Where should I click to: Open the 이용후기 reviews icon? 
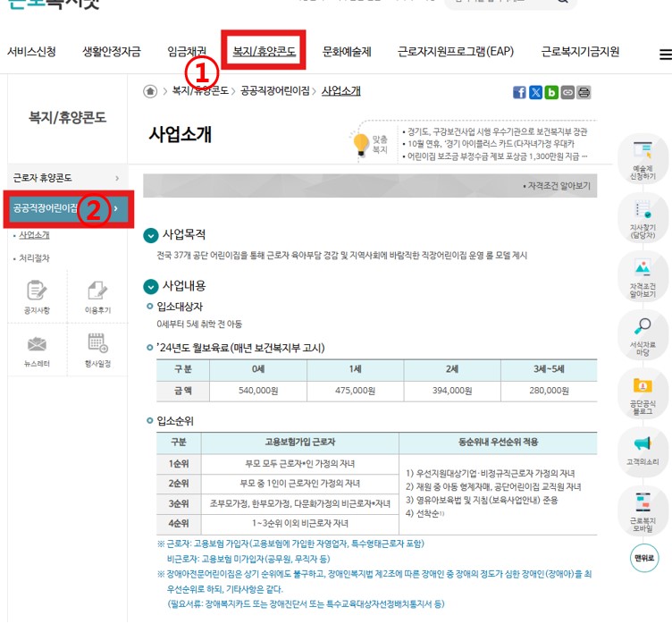[x=97, y=297]
